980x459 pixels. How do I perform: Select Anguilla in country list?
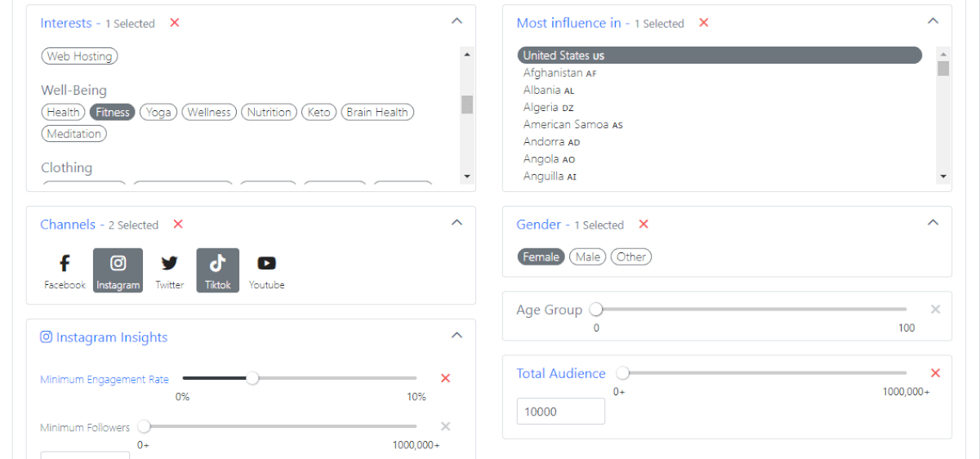click(719, 176)
